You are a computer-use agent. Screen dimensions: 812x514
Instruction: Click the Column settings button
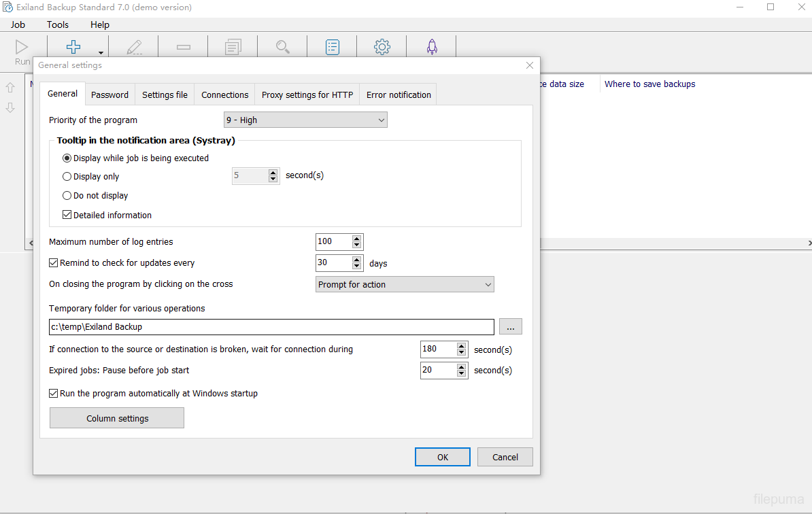(117, 418)
